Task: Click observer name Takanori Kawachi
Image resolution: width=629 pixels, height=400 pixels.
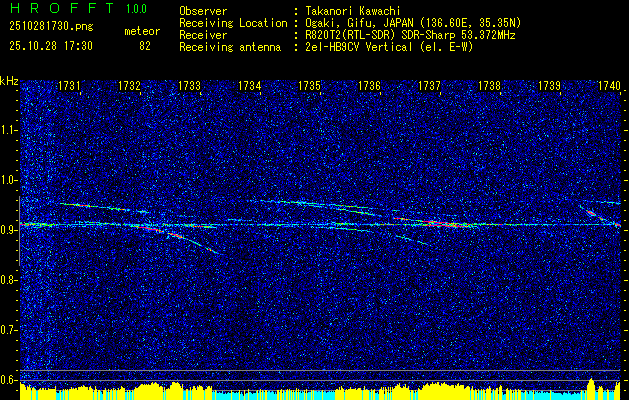Action: click(x=353, y=11)
